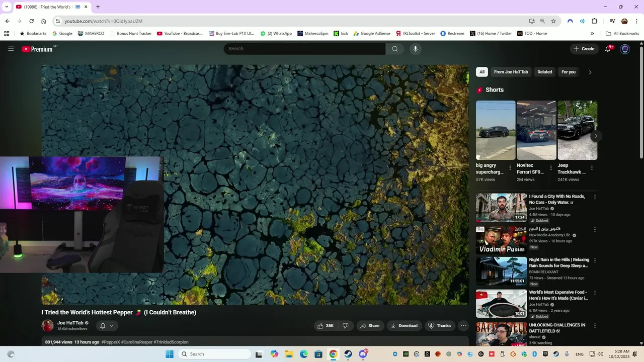Open Steam from the taskbar

(348, 354)
